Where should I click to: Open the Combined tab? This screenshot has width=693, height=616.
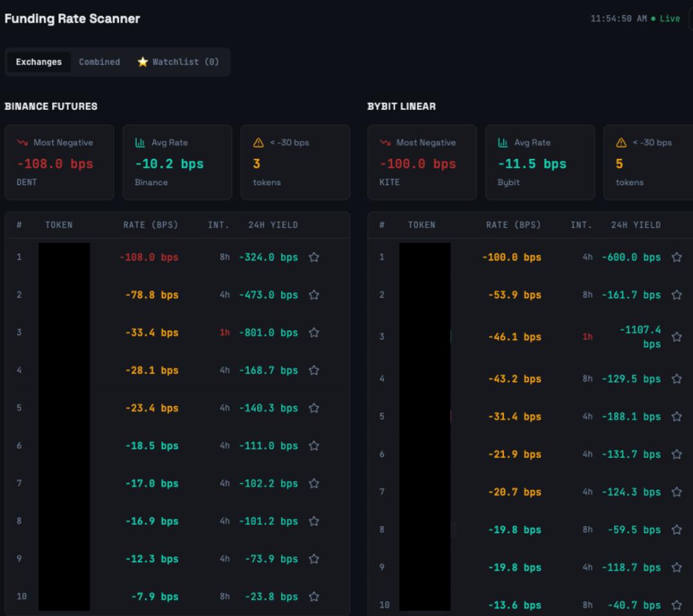pyautogui.click(x=100, y=62)
